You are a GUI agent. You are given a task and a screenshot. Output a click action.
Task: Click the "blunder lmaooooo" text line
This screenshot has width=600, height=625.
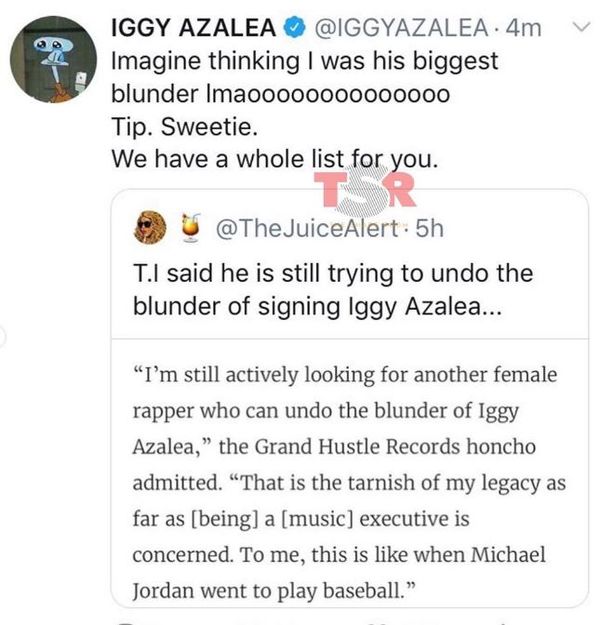[281, 94]
